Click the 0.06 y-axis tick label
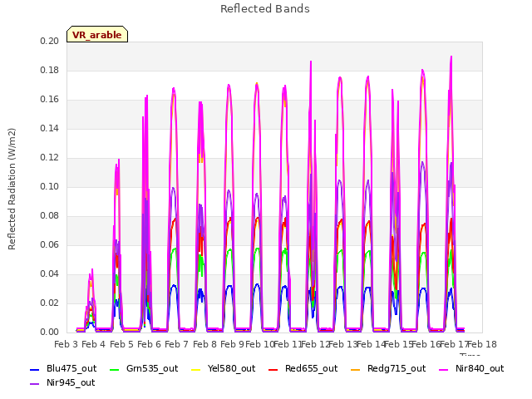This screenshot has width=532, height=399. (x=49, y=245)
